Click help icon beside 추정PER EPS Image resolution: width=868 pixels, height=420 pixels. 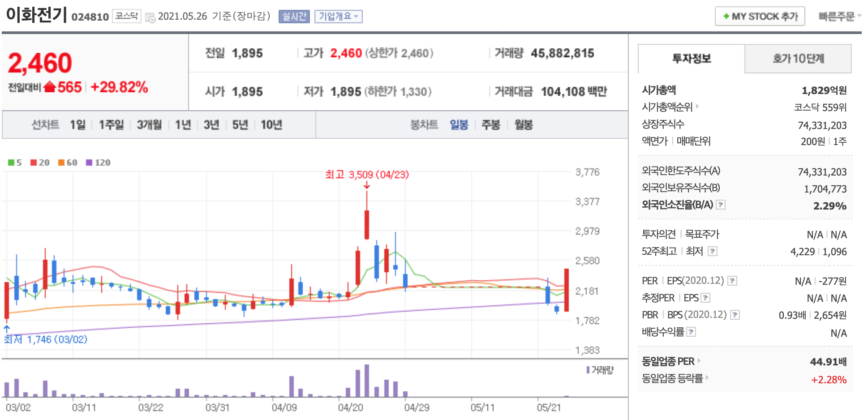pyautogui.click(x=705, y=298)
